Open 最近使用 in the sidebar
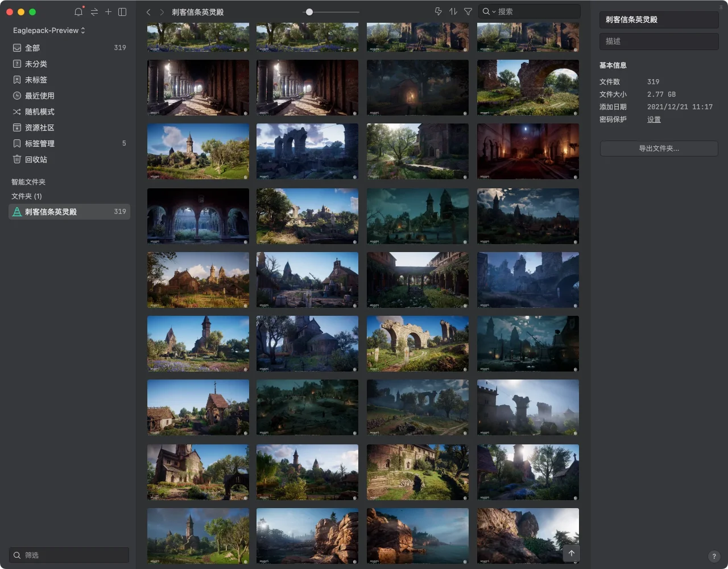 69,96
